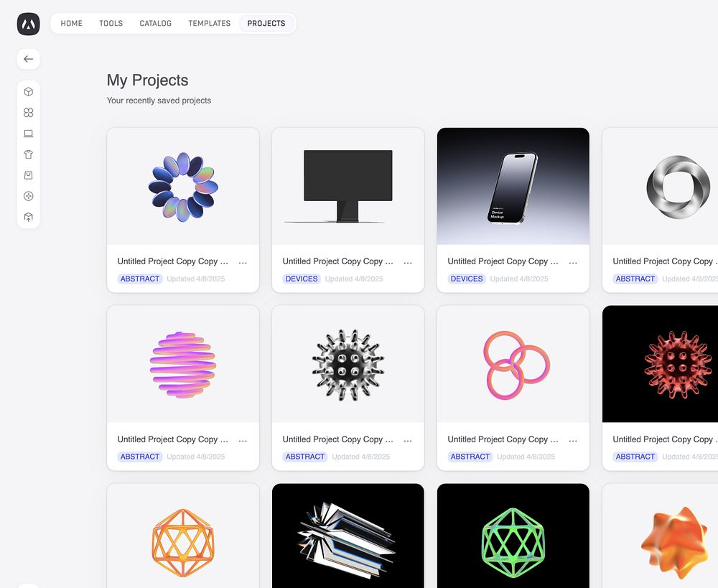The image size is (718, 588).
Task: Click 'Updated 4/8/2025' under phone mockup
Action: click(x=519, y=279)
